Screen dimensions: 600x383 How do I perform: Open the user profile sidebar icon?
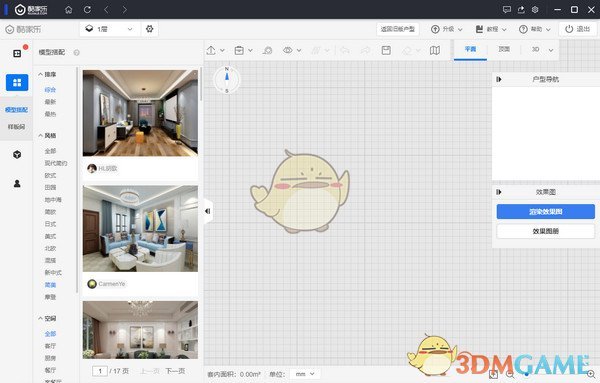(x=17, y=184)
